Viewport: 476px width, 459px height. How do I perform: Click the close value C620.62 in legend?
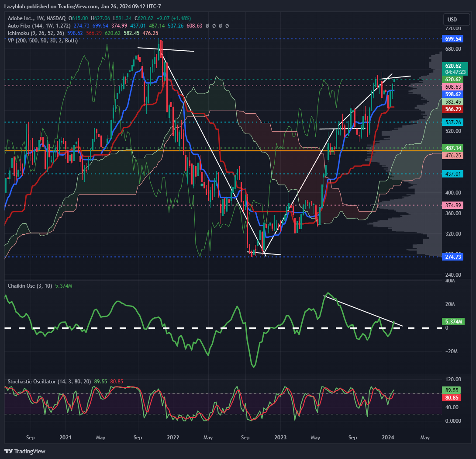pyautogui.click(x=144, y=18)
